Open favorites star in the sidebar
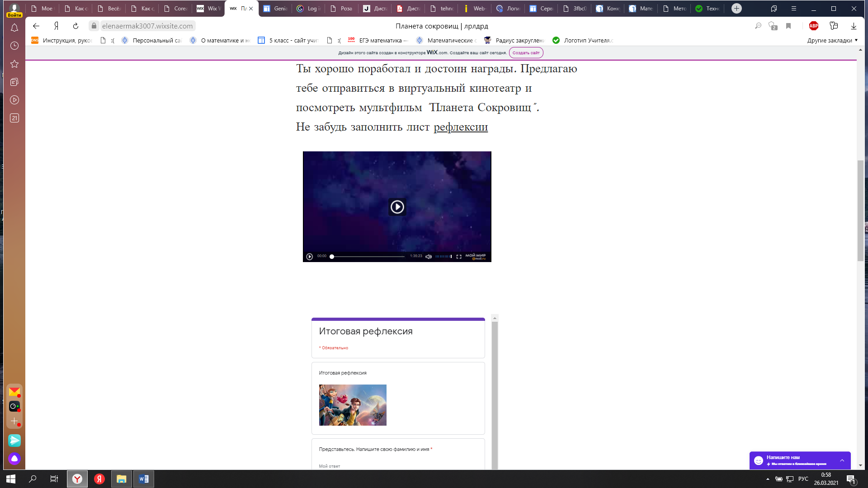The width and height of the screenshot is (868, 488). (x=14, y=64)
